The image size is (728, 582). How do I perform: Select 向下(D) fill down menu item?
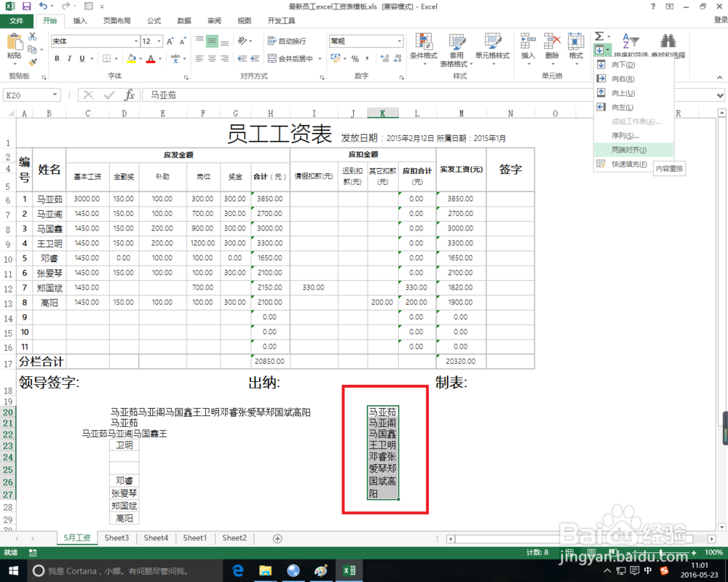click(634, 65)
